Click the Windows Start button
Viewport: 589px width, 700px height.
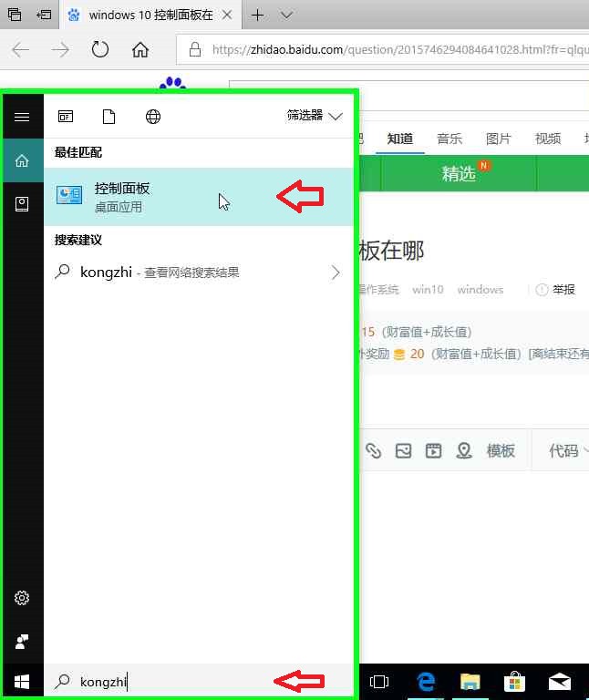point(22,682)
